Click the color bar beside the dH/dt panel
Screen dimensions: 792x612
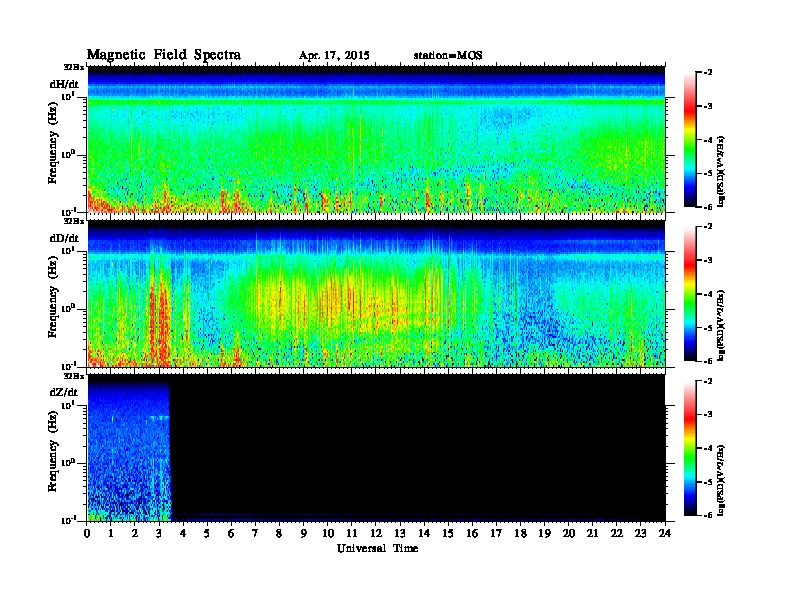pos(690,140)
